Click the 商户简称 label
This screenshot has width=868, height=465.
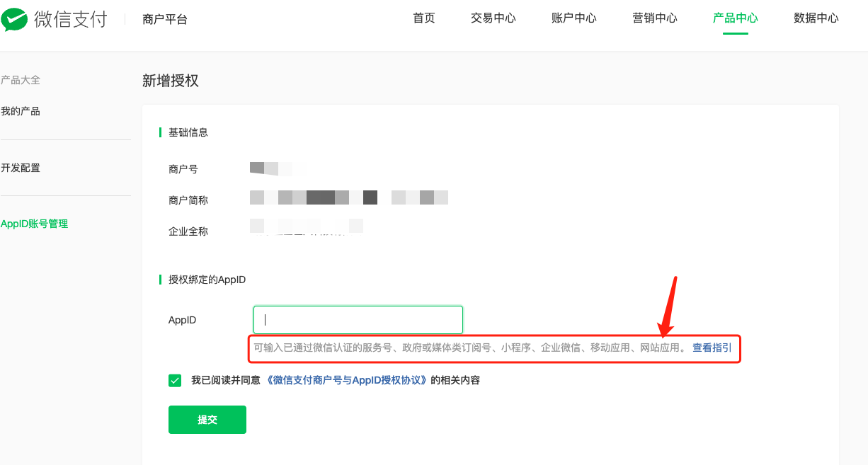(x=188, y=200)
